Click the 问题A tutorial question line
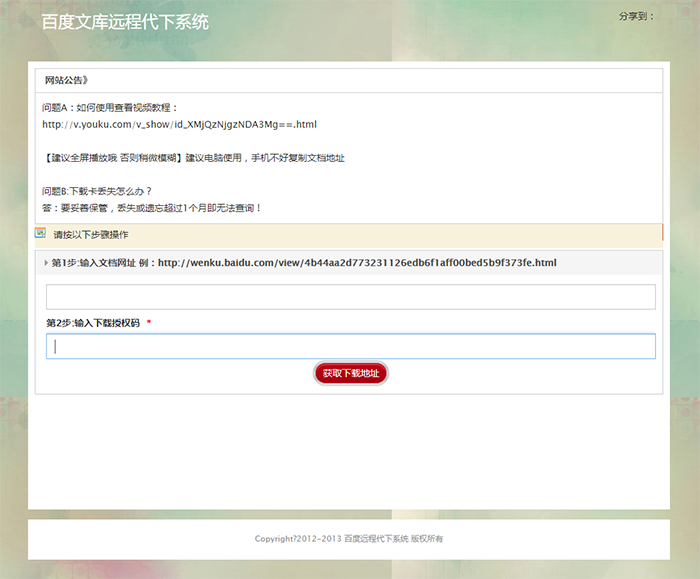This screenshot has height=579, width=700. coord(110,108)
